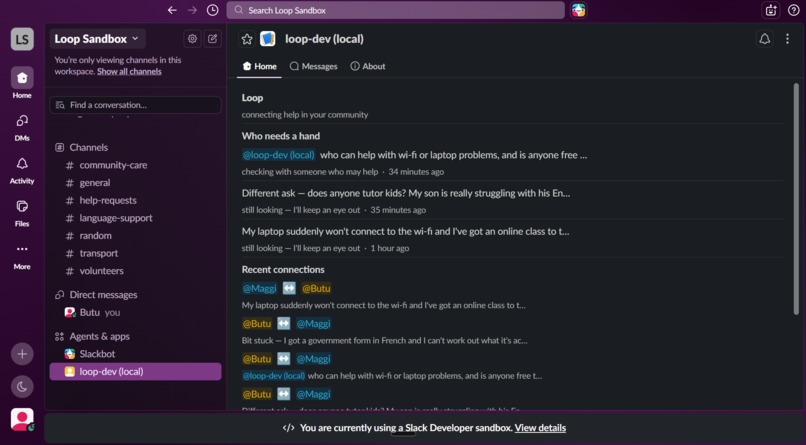Select loop-dev (local) in the sidebar

[136, 372]
